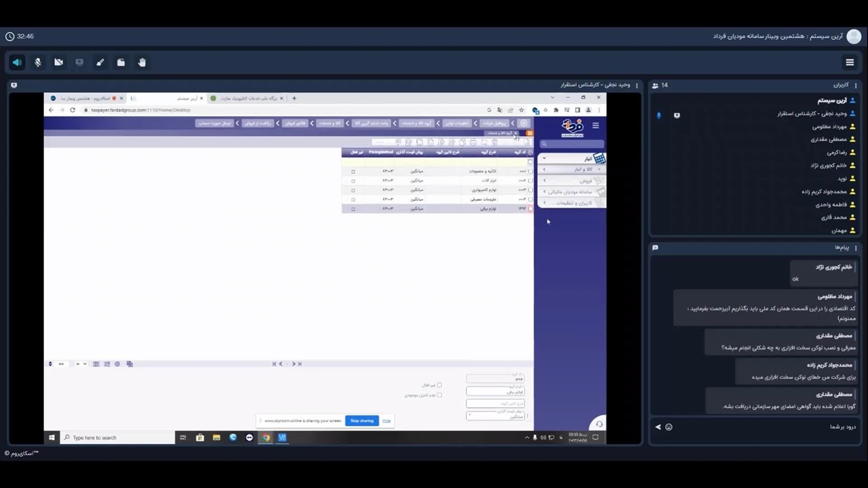
Task: Tick the checkbox for the ابزار آلات row
Action: [530, 180]
